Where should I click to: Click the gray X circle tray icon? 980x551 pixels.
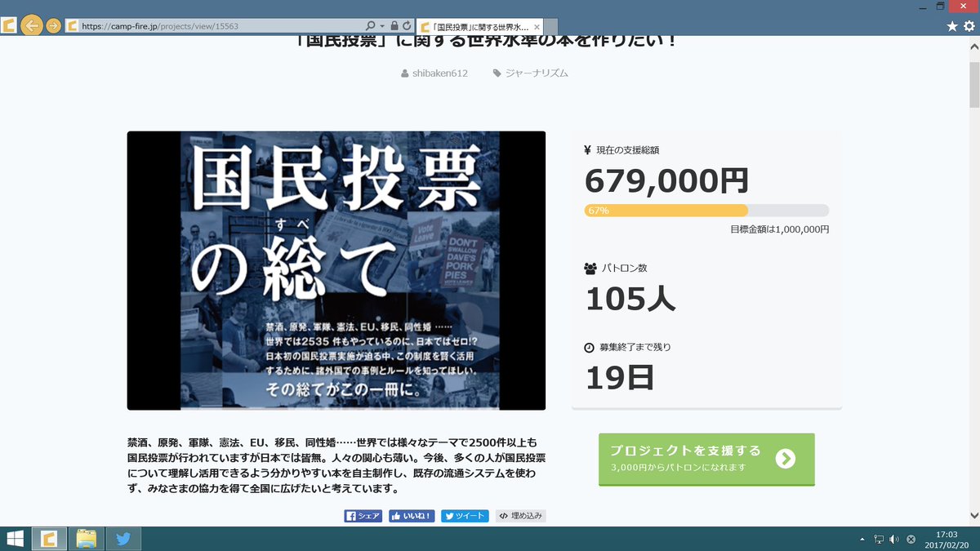tap(911, 540)
